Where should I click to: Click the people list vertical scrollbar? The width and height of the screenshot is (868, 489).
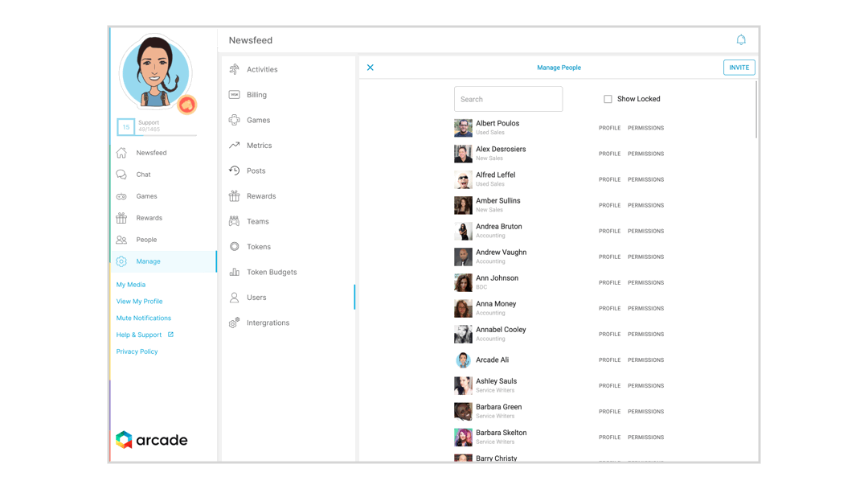pyautogui.click(x=755, y=109)
